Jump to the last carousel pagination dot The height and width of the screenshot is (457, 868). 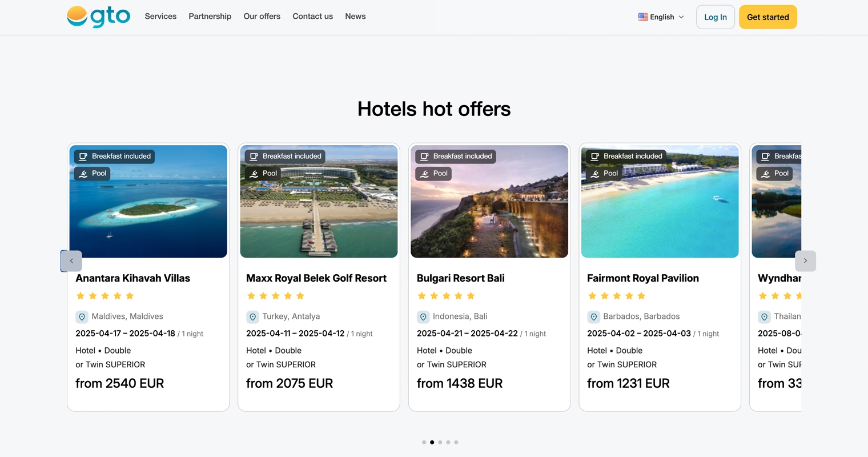tap(456, 442)
